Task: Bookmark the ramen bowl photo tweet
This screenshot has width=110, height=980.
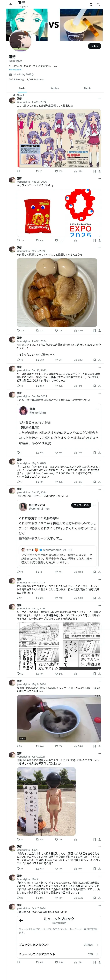Action: click(x=95, y=331)
